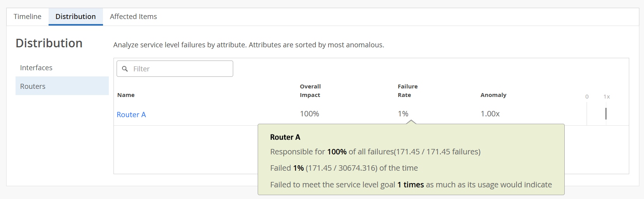Focus the Filter input field

pos(181,69)
